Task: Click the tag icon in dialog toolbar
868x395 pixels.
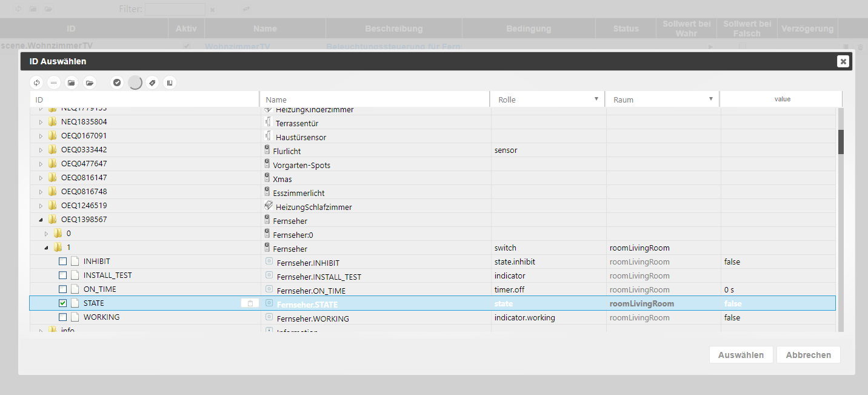Action: click(x=152, y=83)
